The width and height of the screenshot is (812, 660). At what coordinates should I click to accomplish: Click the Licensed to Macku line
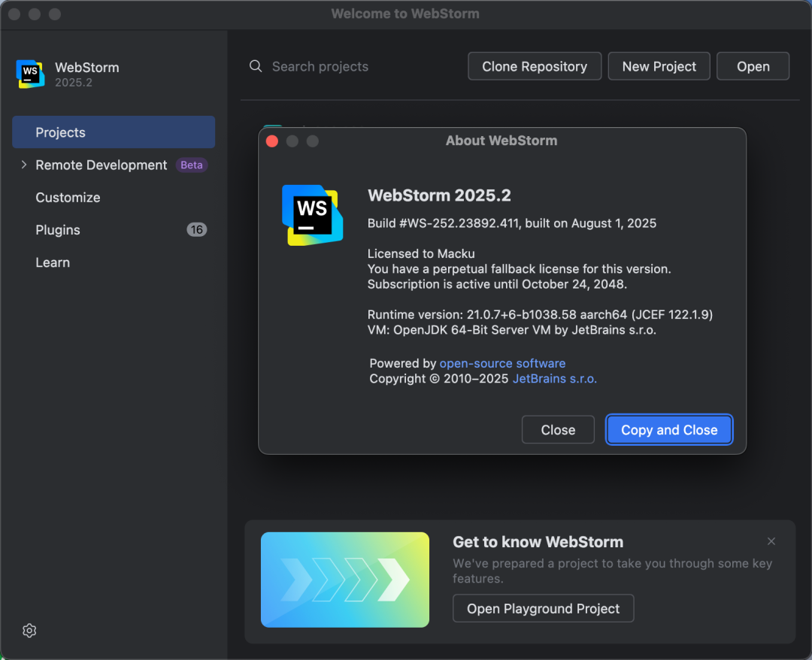pyautogui.click(x=421, y=253)
